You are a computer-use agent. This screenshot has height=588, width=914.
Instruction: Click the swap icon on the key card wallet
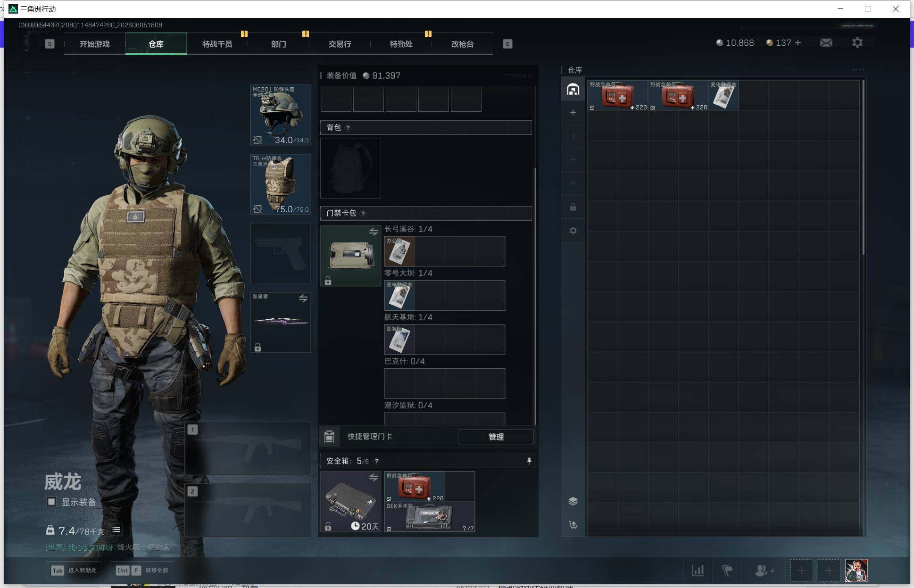tap(374, 232)
